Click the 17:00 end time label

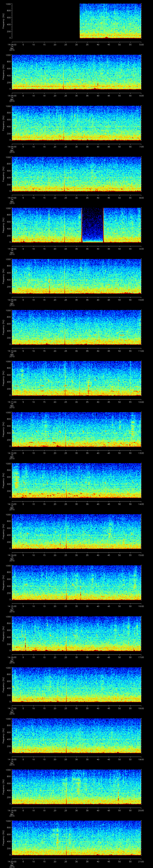point(141,657)
